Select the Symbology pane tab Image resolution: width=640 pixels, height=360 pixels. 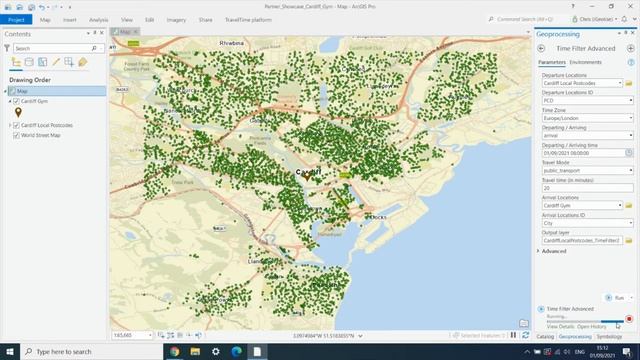tap(609, 337)
